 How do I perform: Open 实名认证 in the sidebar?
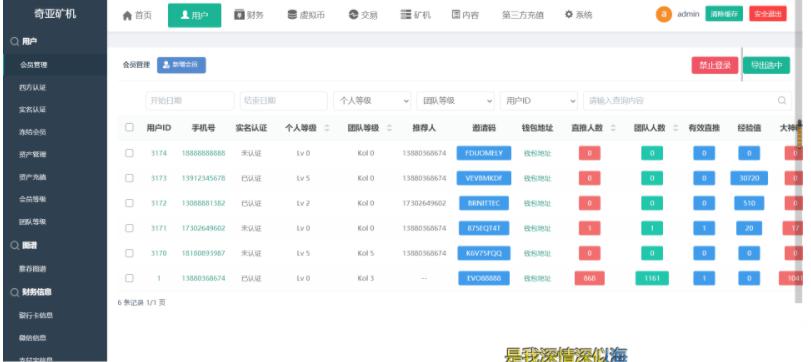[33, 110]
